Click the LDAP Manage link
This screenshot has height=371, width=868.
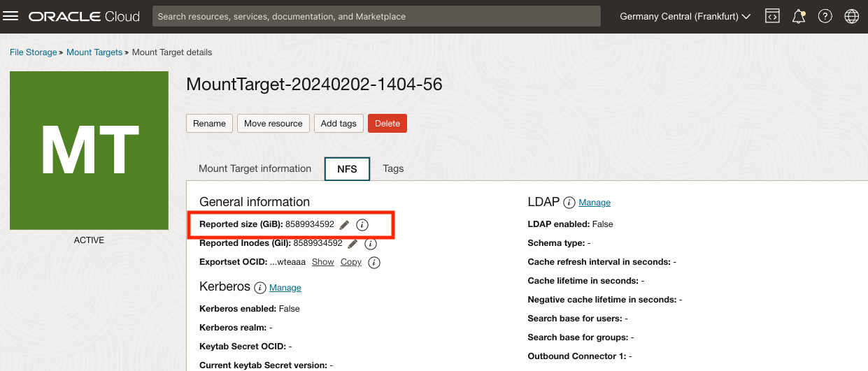point(595,203)
